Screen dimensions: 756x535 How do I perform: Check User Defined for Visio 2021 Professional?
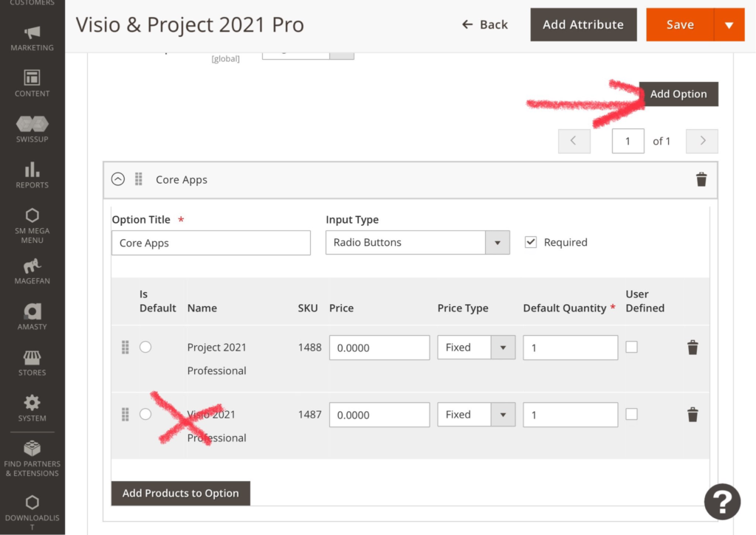[631, 415]
